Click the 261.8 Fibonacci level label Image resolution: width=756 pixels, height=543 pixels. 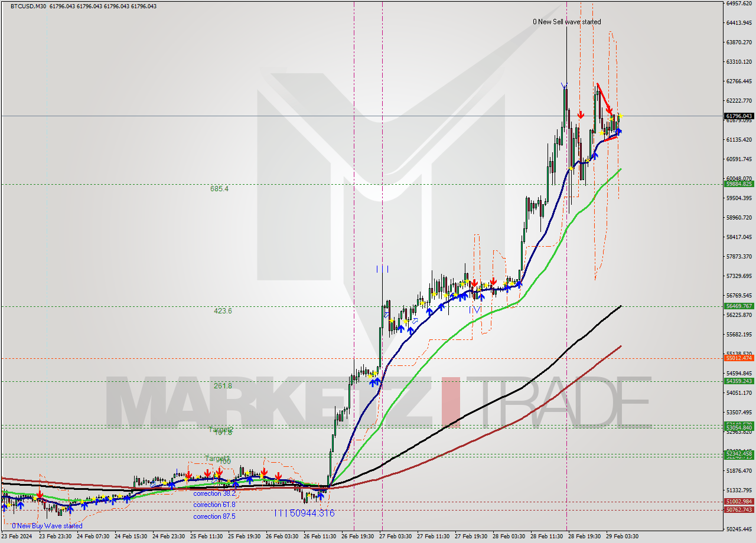tap(223, 386)
